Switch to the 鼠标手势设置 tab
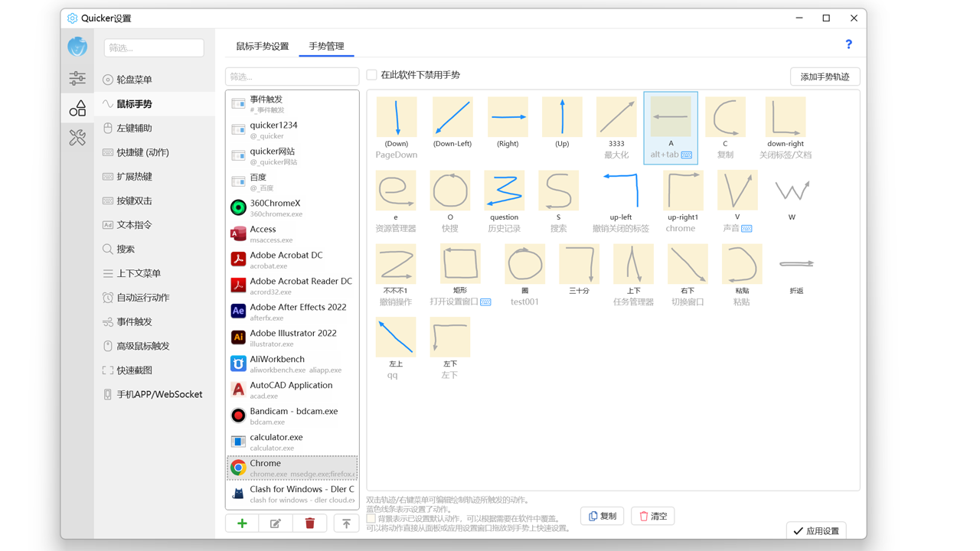 [x=262, y=45]
